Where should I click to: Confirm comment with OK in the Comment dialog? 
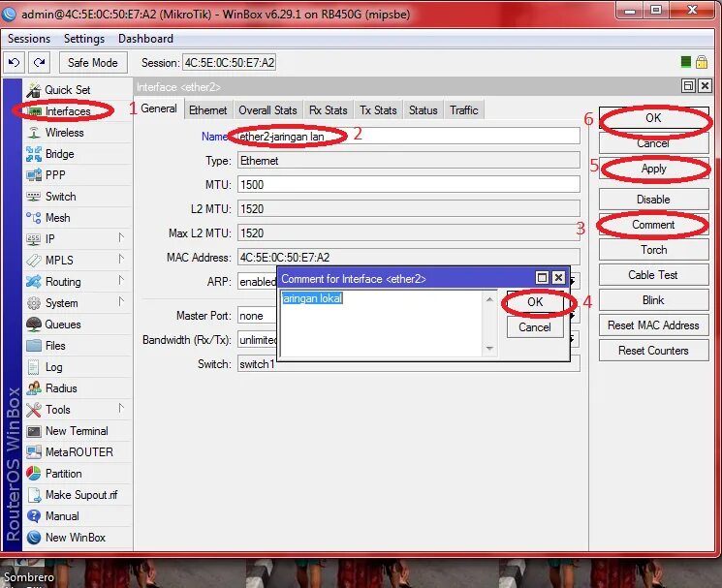pos(535,302)
